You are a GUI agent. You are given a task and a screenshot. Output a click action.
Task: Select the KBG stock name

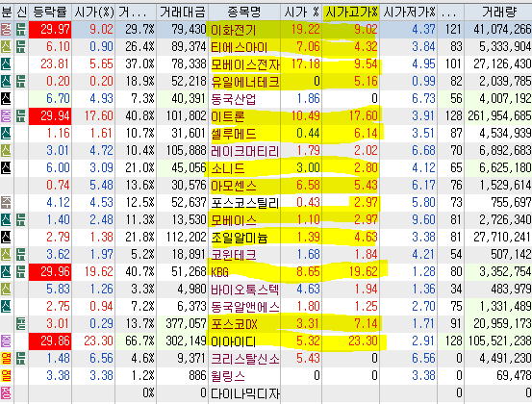click(x=219, y=272)
